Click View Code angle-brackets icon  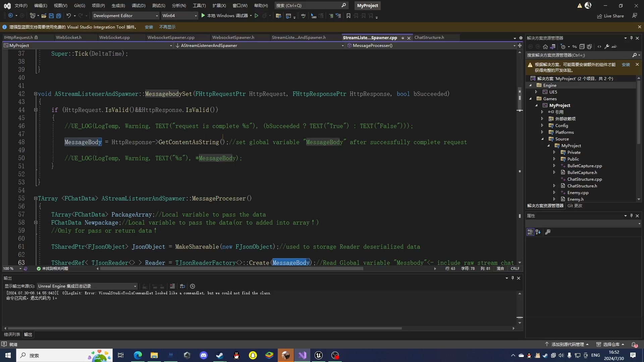pos(599,47)
